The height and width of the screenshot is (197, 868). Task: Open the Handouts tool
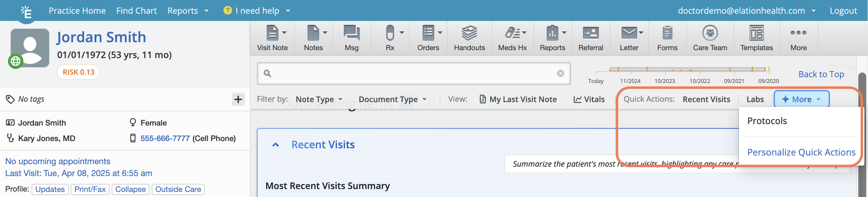coord(469,38)
